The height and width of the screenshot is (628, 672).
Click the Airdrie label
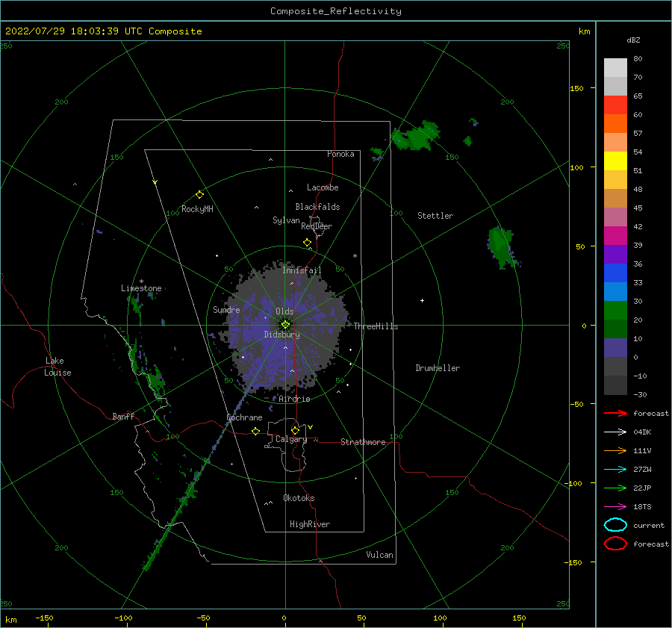[x=294, y=399]
